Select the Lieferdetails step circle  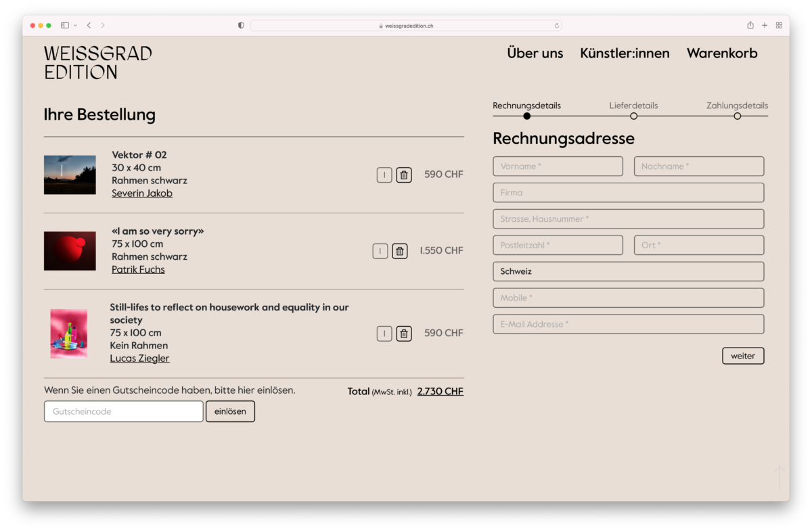pos(633,116)
